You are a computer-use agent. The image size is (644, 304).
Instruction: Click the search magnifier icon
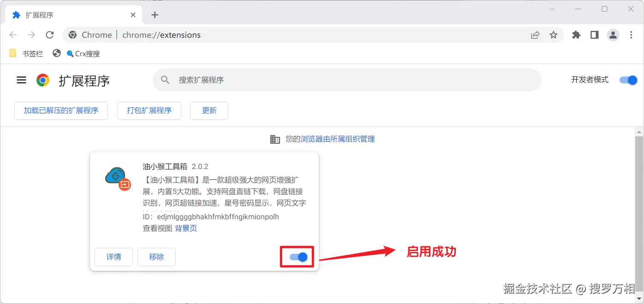pyautogui.click(x=165, y=80)
